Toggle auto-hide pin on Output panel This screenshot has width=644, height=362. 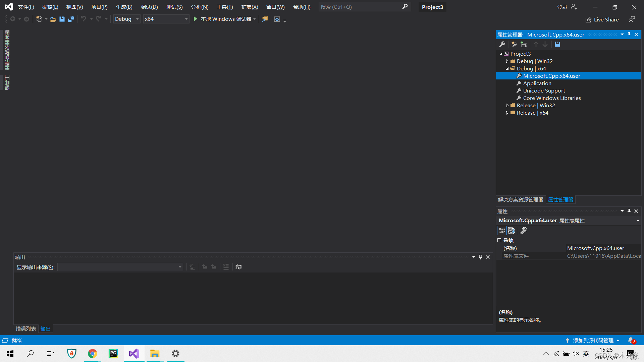tap(480, 257)
